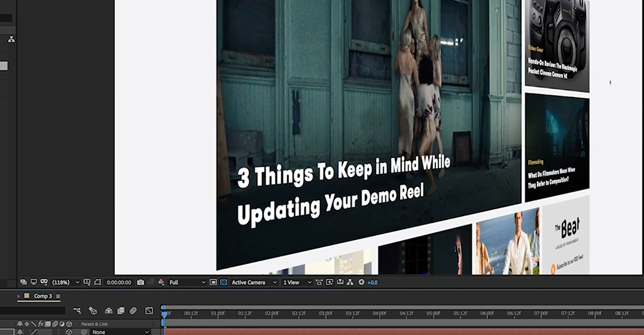
Task: Click the parent pick whip spiral icon
Action: coord(84,332)
